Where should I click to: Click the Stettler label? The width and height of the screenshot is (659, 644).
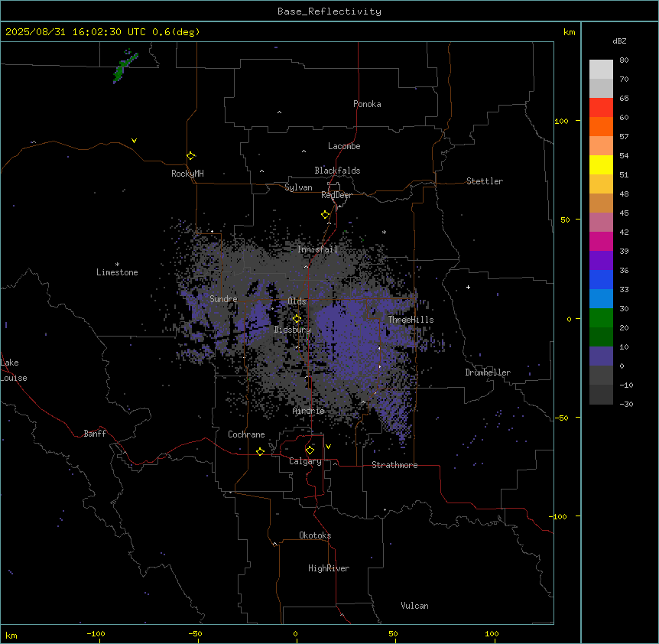(x=485, y=181)
